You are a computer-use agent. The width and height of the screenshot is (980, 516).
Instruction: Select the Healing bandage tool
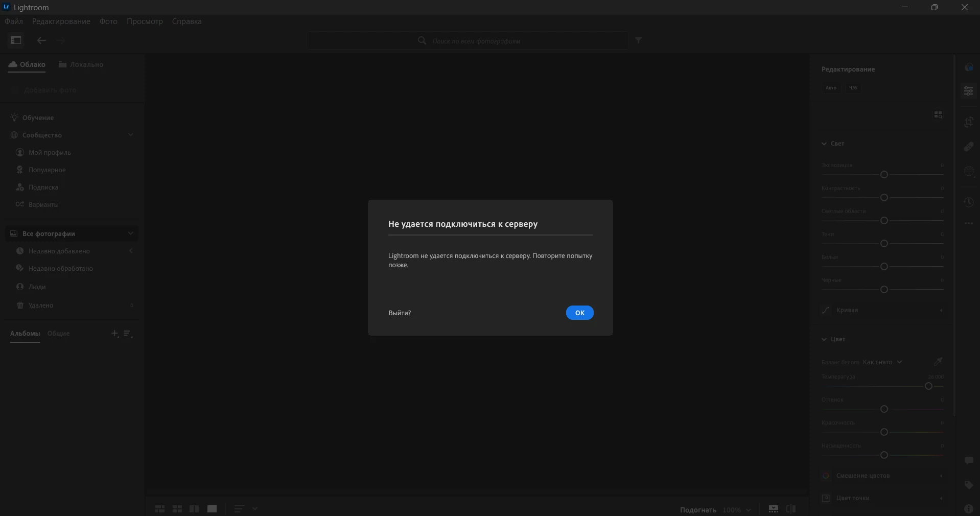(x=969, y=147)
